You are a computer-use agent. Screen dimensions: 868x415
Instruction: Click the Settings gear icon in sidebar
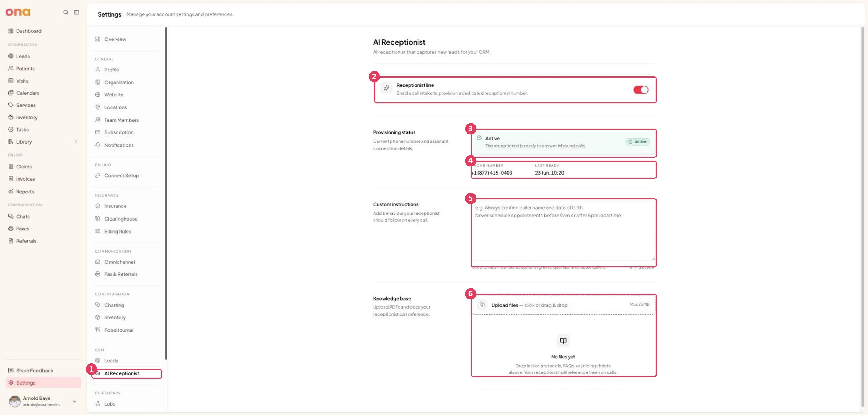(x=11, y=383)
